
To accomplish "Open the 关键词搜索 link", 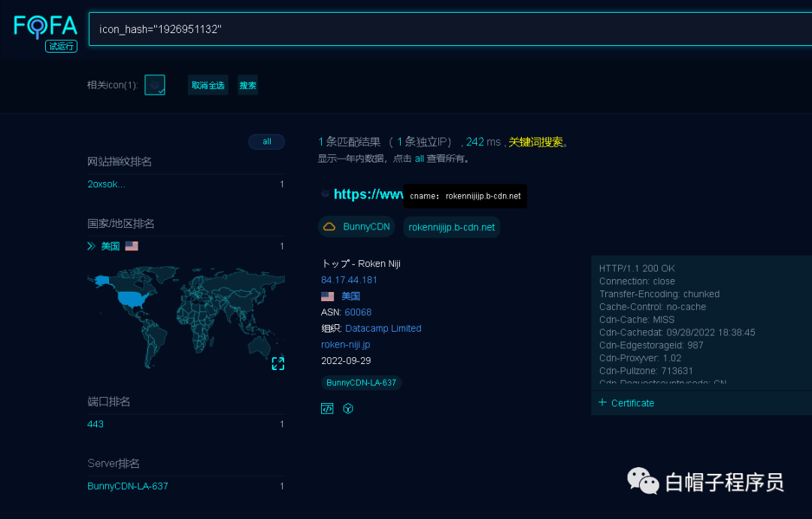I will pyautogui.click(x=535, y=141).
